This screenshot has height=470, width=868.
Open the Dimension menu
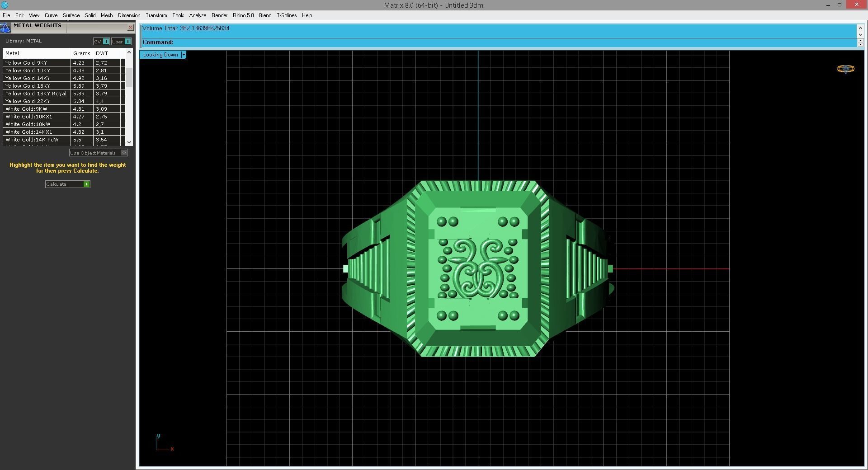click(129, 15)
